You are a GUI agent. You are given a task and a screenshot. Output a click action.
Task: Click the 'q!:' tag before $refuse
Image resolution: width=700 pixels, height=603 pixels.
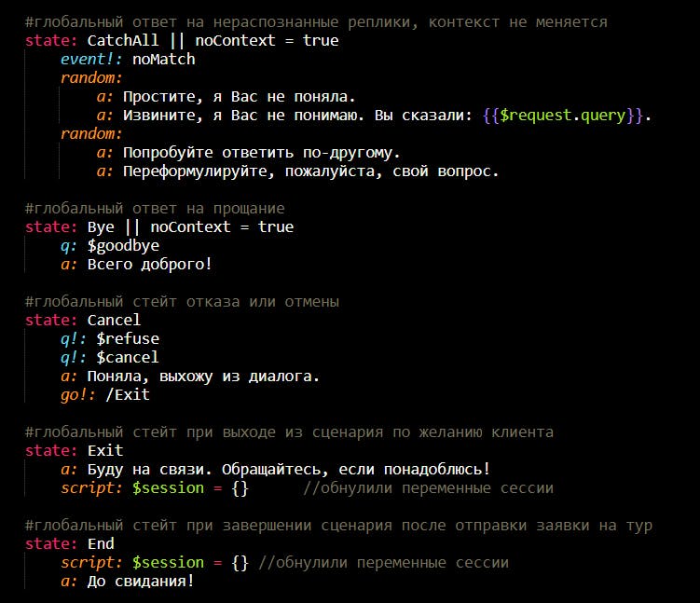tap(74, 339)
